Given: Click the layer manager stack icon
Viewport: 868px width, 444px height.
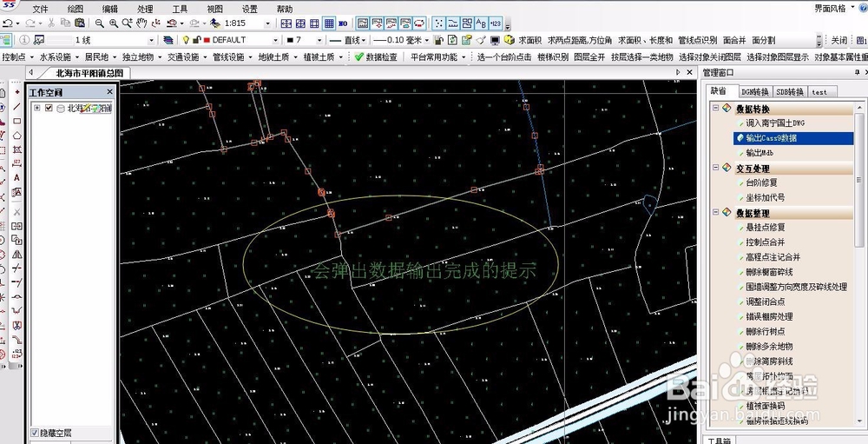Looking at the screenshot, I should pos(169,40).
